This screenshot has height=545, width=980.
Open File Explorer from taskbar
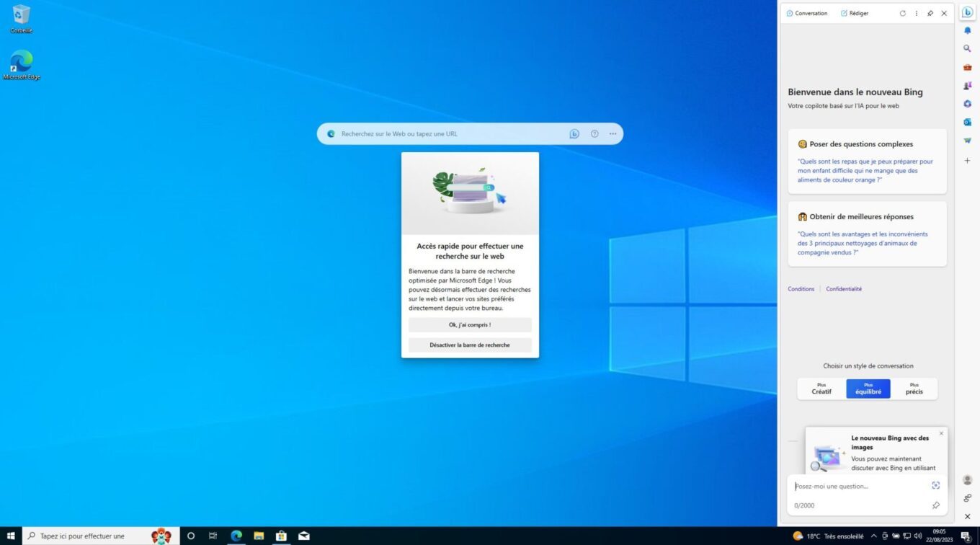tap(259, 536)
